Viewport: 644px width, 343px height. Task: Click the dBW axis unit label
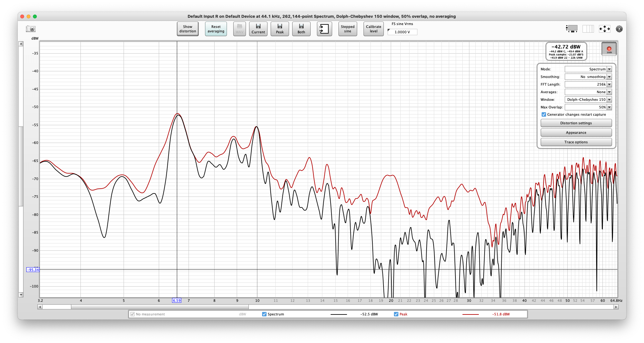point(35,38)
